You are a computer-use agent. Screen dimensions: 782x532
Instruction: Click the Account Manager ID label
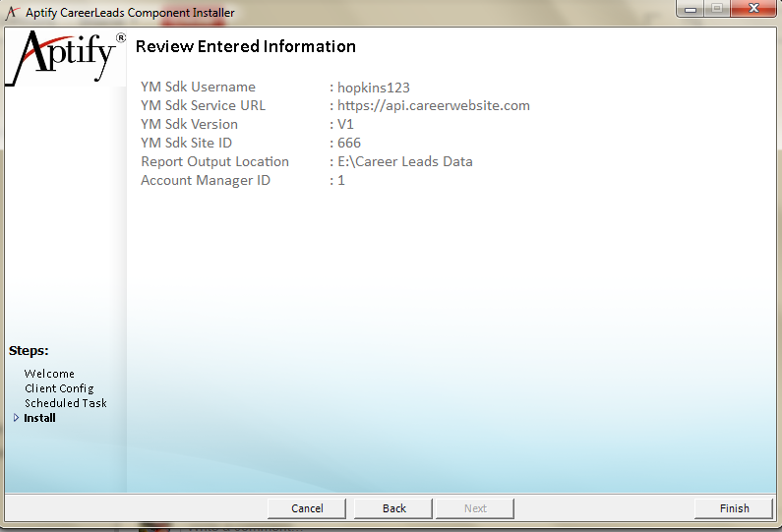click(x=206, y=181)
